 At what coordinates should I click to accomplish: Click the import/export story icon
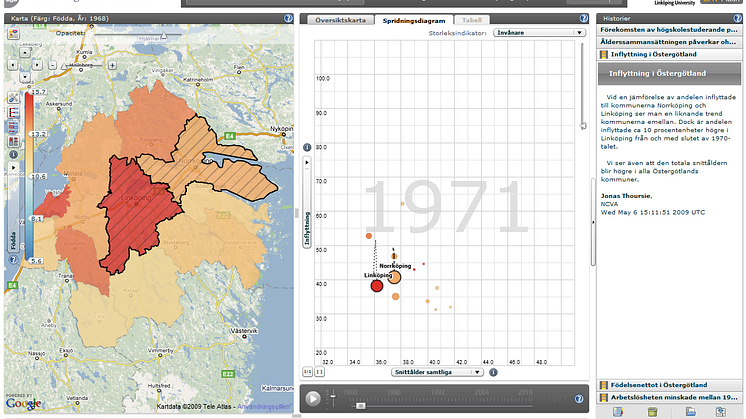tap(721, 412)
